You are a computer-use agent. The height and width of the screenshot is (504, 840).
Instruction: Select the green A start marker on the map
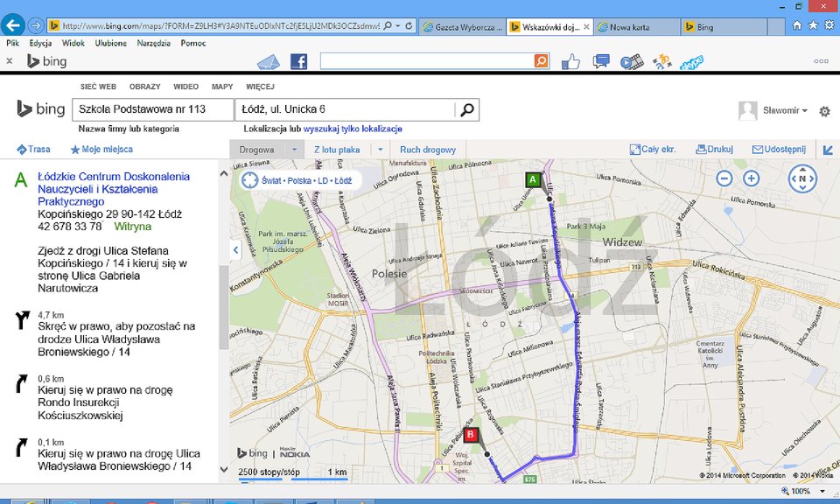tap(533, 179)
